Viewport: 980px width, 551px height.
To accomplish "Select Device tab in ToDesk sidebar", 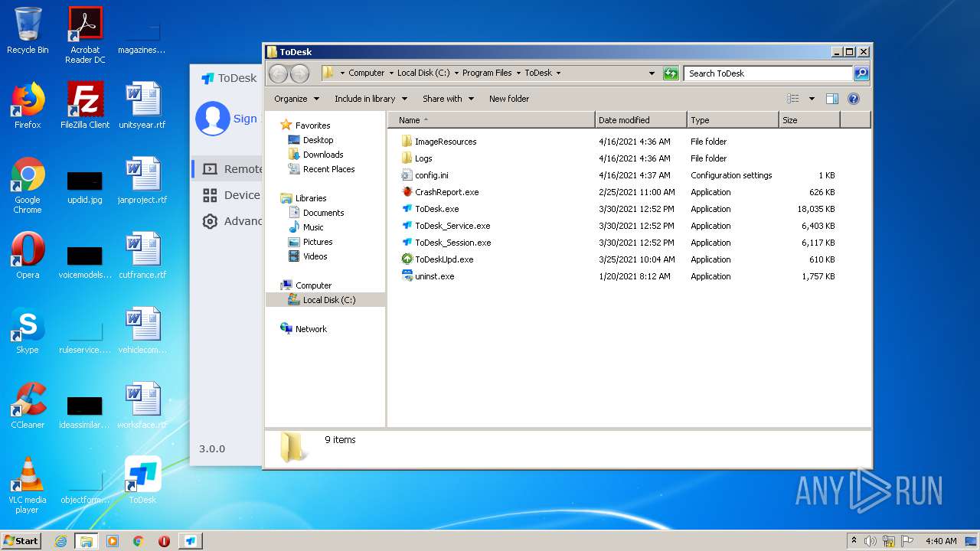I will tap(227, 195).
